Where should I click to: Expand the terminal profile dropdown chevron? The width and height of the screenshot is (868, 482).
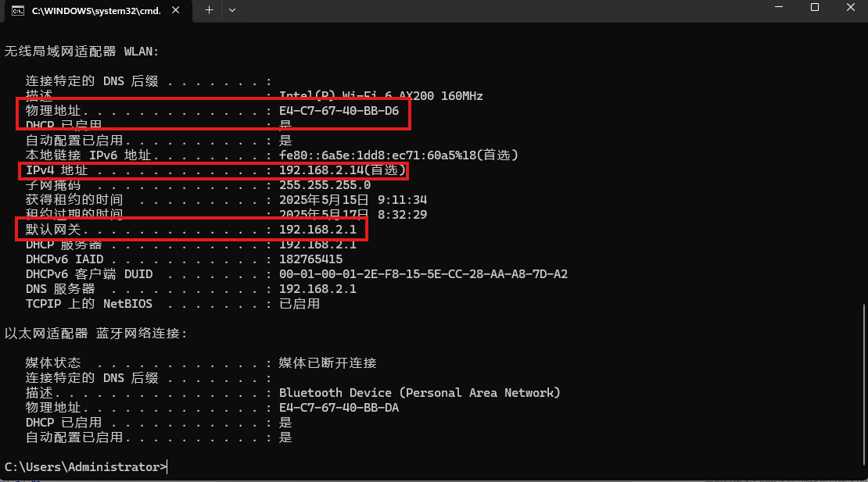coord(232,10)
